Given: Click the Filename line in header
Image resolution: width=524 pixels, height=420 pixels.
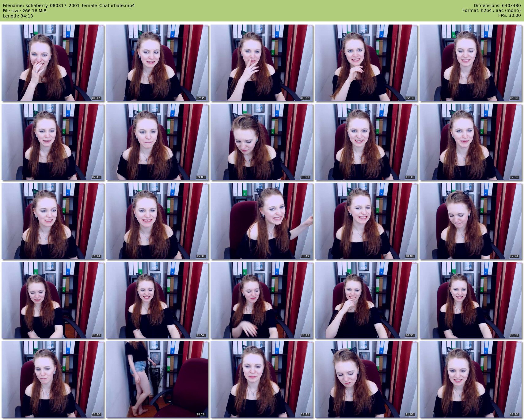Looking at the screenshot, I should (69, 6).
